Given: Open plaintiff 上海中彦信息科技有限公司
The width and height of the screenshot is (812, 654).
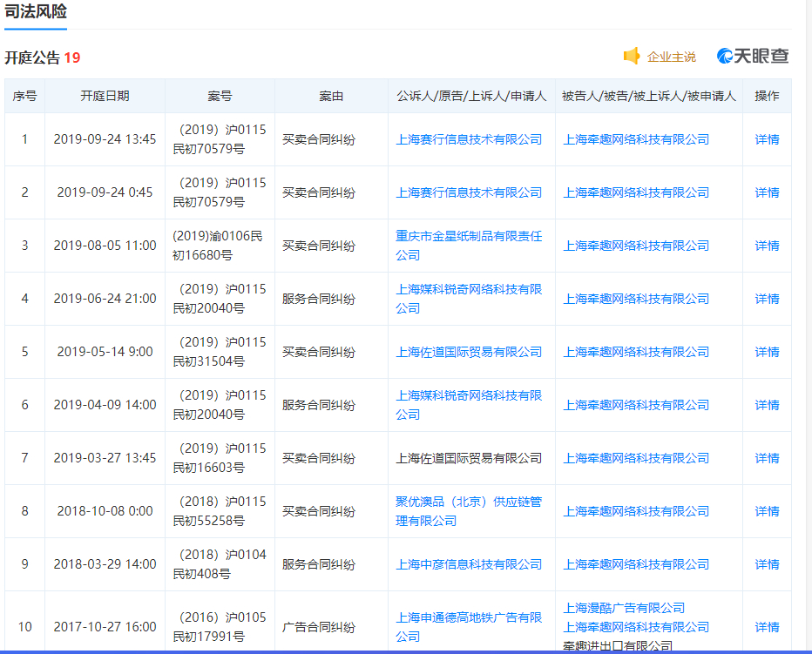Looking at the screenshot, I should (469, 564).
